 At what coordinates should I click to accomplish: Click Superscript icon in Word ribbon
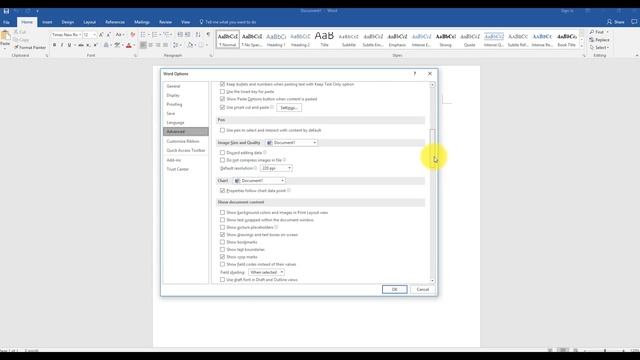pos(96,45)
